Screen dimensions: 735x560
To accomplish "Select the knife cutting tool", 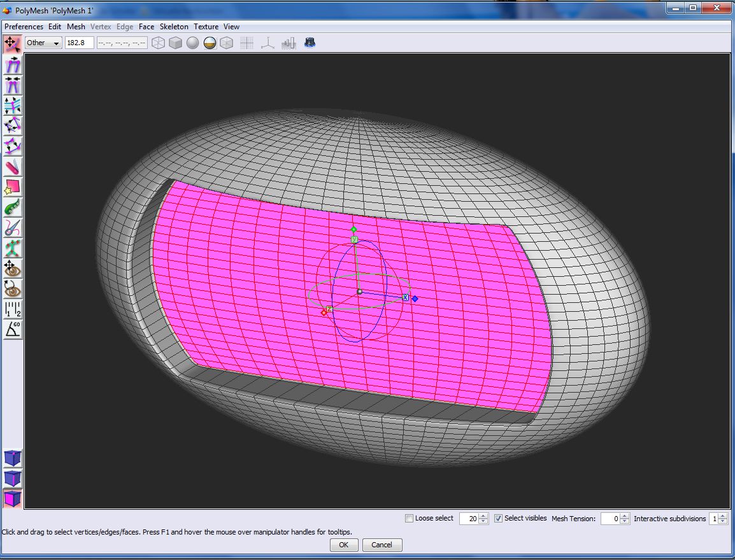I will click(13, 168).
